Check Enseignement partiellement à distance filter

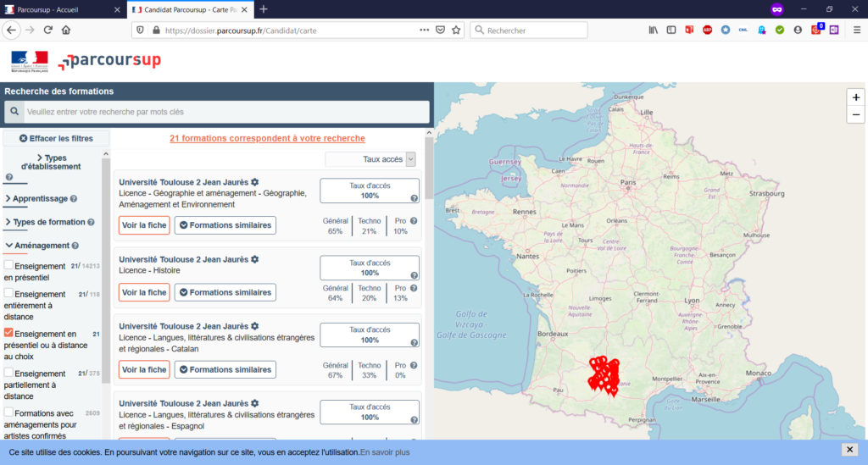click(x=8, y=372)
